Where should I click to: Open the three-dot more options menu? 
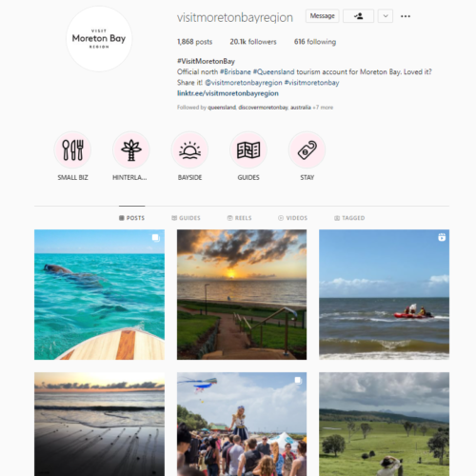[406, 16]
